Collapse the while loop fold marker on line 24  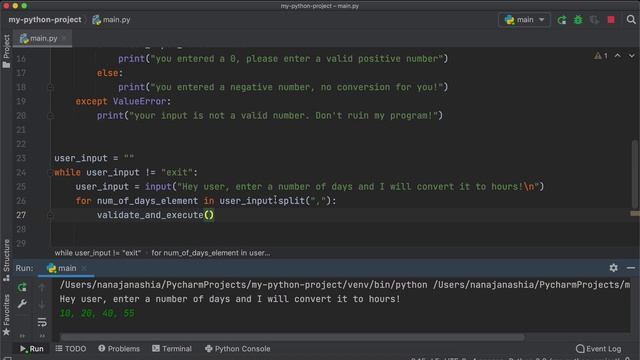click(51, 173)
